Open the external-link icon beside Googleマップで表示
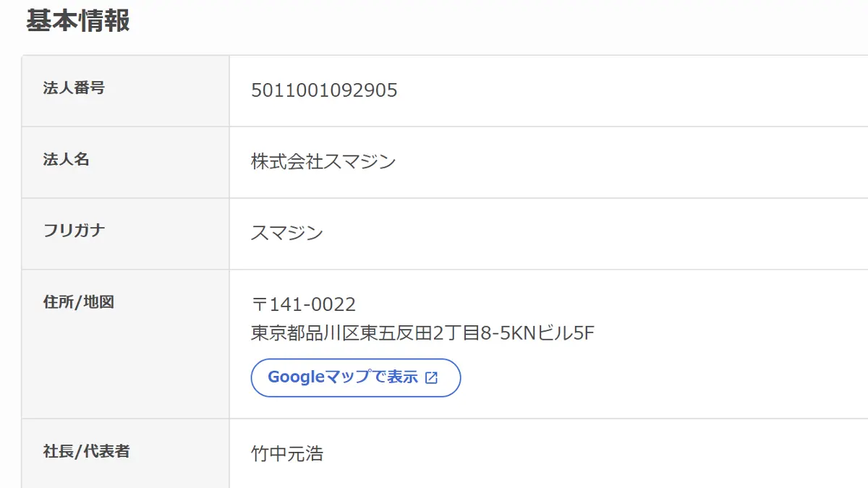 click(x=431, y=377)
